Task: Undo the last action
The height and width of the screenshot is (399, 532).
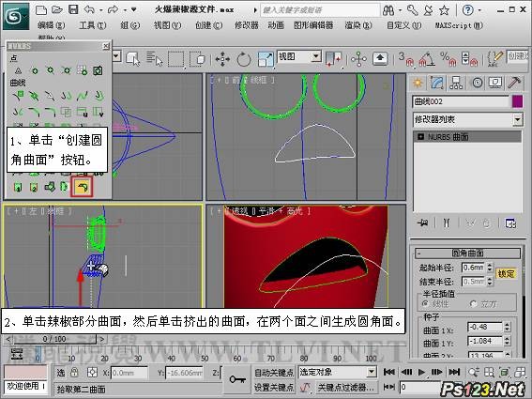Action: coord(89,9)
